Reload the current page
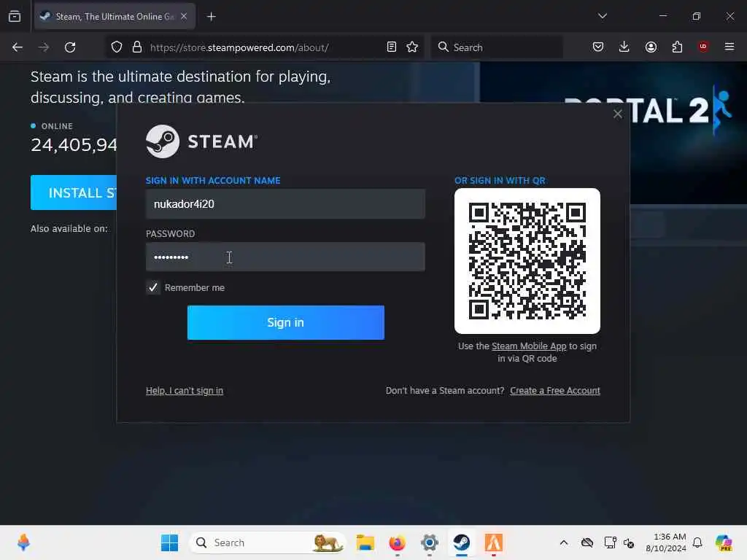Viewport: 747px width, 560px height. point(70,47)
